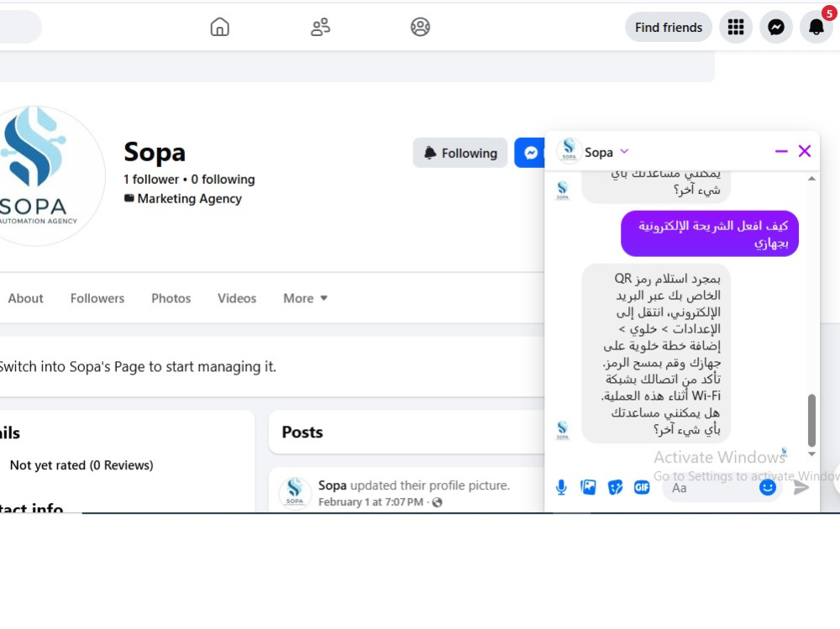Screen dimensions: 840x629
Task: Expand the More dropdown tab
Action: 305,298
